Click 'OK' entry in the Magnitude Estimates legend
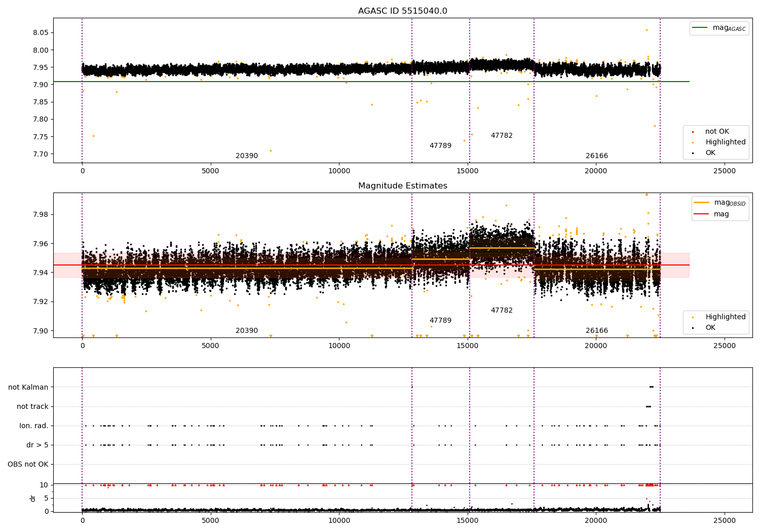The image size is (760, 532). pyautogui.click(x=710, y=328)
